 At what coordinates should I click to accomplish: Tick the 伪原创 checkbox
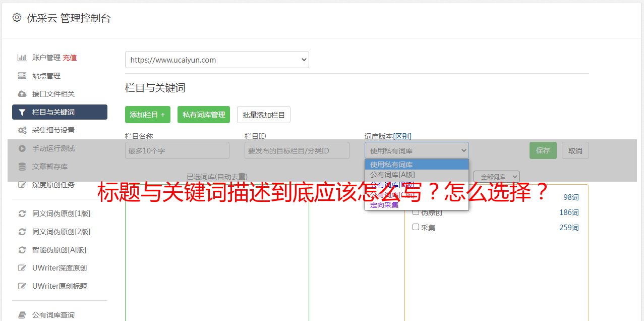coord(416,212)
